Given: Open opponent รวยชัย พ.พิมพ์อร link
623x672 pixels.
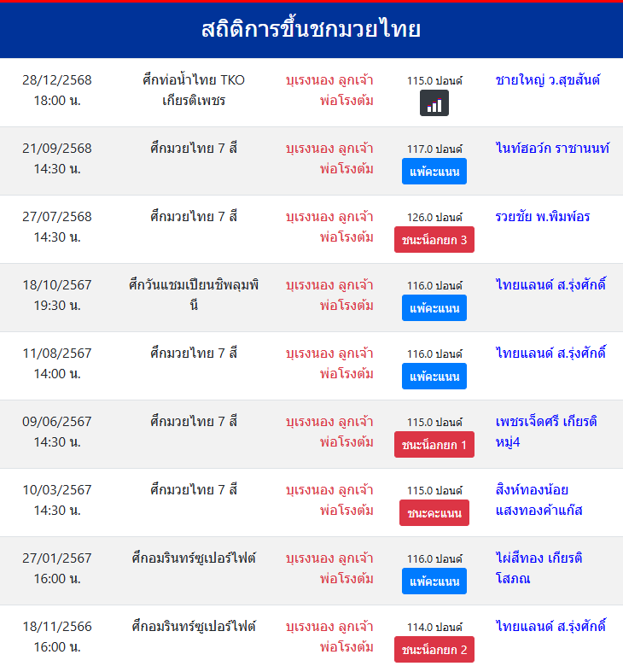Looking at the screenshot, I should click(543, 217).
